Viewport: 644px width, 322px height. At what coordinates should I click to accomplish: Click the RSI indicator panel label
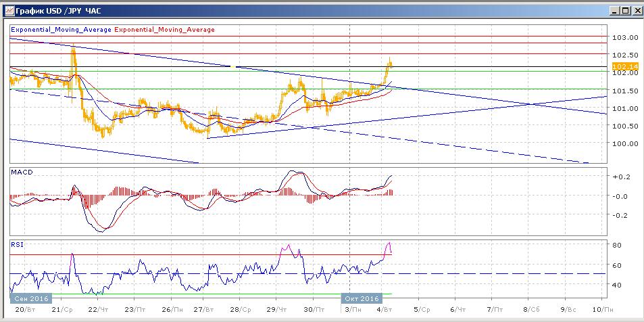[x=17, y=244]
